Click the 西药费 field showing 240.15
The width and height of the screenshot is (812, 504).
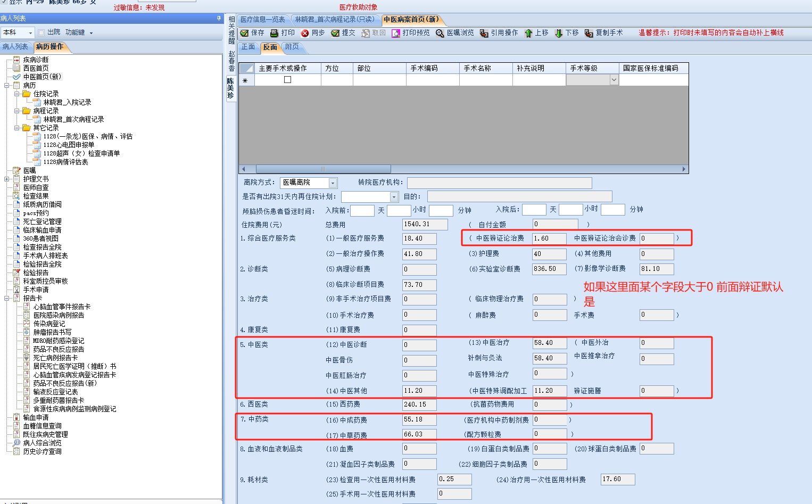419,404
